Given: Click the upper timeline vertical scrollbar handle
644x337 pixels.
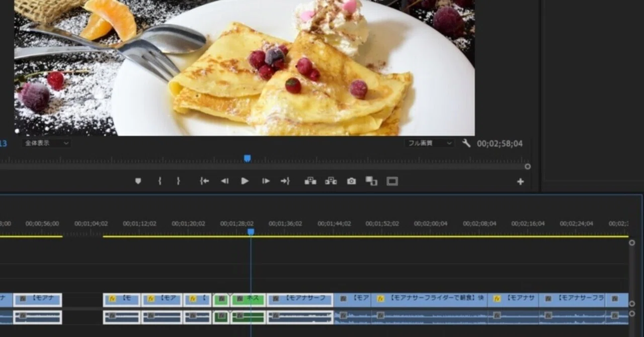Looking at the screenshot, I should pos(632,242).
